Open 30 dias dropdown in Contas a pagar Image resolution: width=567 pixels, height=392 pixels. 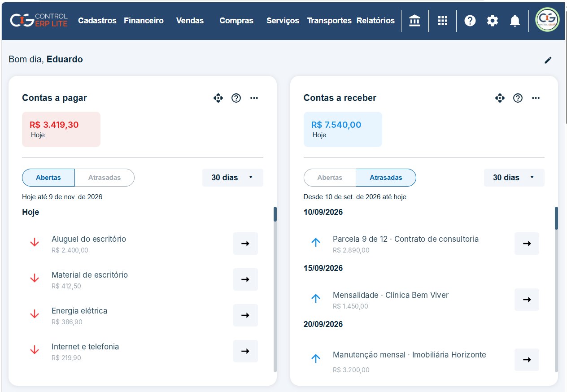[x=233, y=178]
